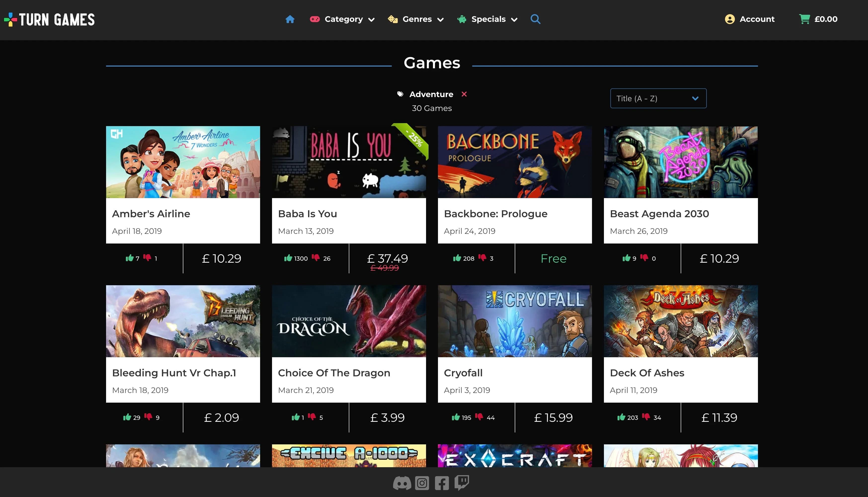Click the dice Genres icon
The image size is (868, 497).
(x=393, y=19)
